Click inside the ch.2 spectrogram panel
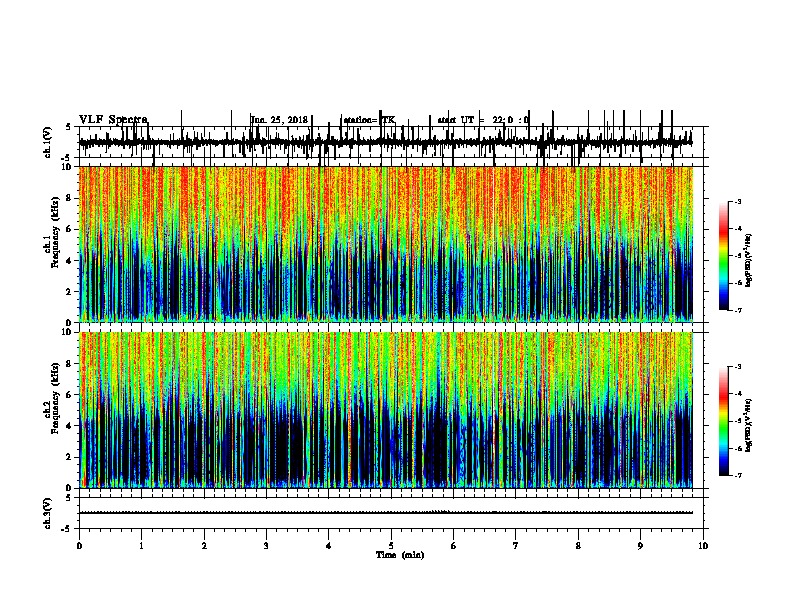 point(386,410)
